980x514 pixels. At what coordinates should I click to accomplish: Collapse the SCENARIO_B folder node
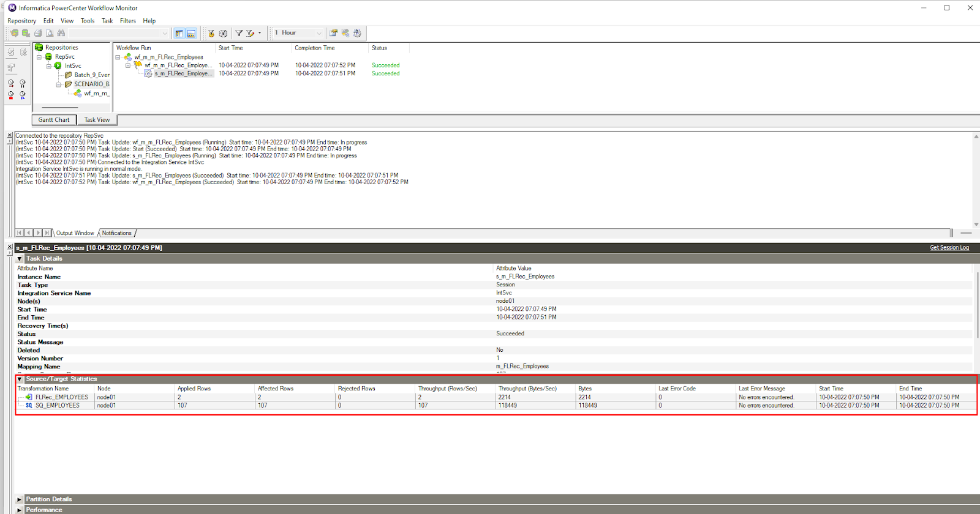click(59, 84)
